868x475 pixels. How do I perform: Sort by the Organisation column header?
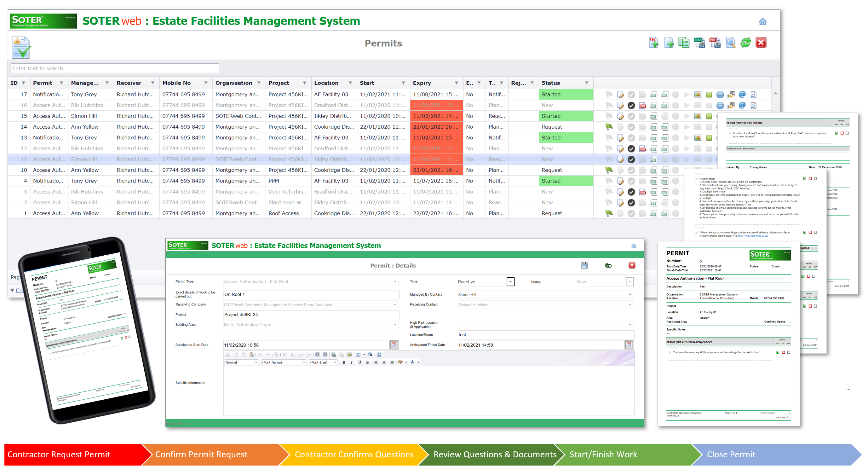(x=233, y=83)
